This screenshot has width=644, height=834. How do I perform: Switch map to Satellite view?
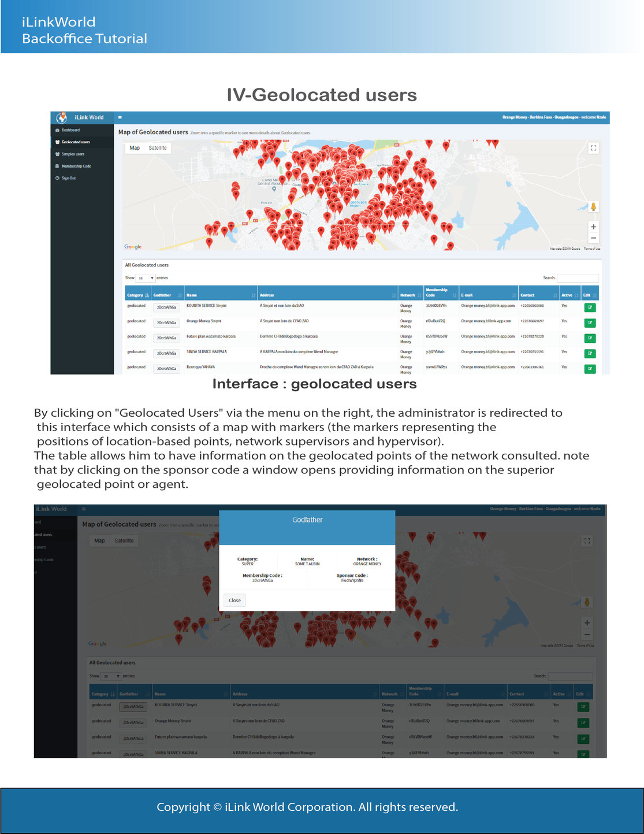click(x=157, y=148)
